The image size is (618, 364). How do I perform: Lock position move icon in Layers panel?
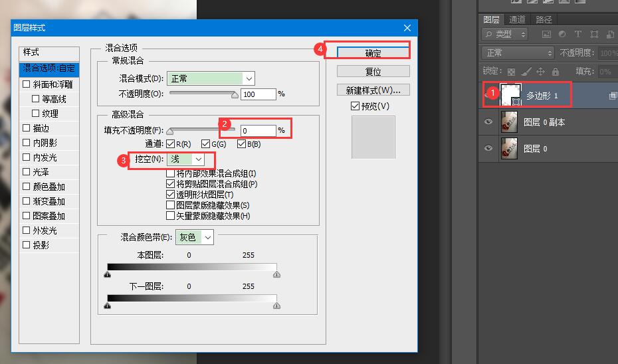coord(541,71)
